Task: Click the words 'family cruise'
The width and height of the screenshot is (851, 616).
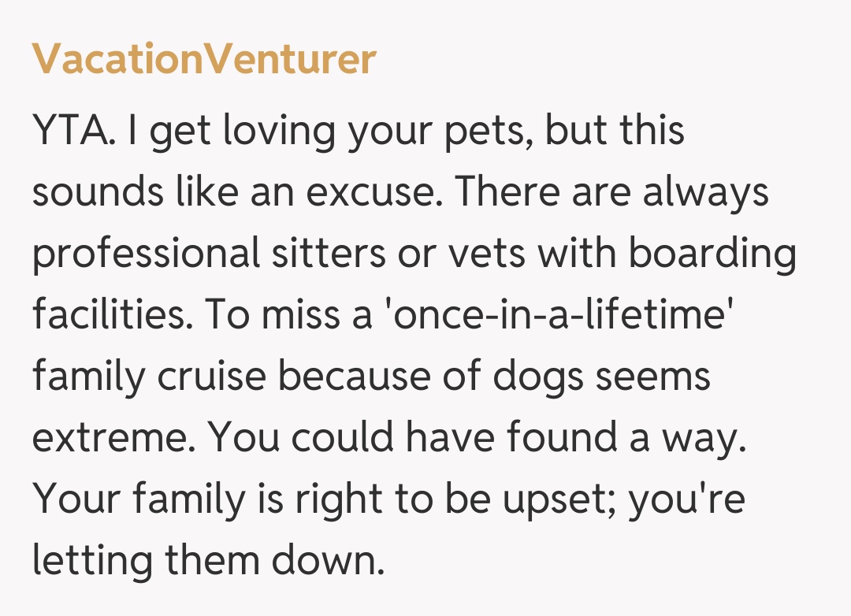Action: (148, 377)
